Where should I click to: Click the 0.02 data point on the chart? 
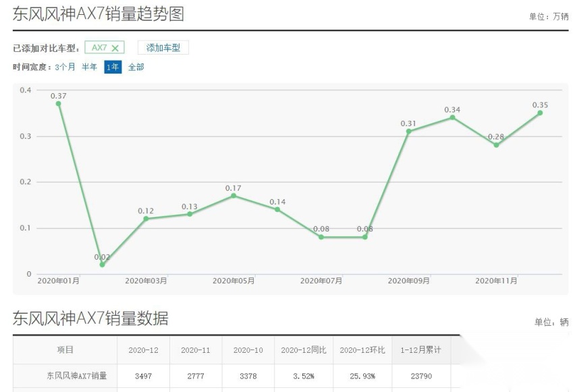tap(103, 264)
